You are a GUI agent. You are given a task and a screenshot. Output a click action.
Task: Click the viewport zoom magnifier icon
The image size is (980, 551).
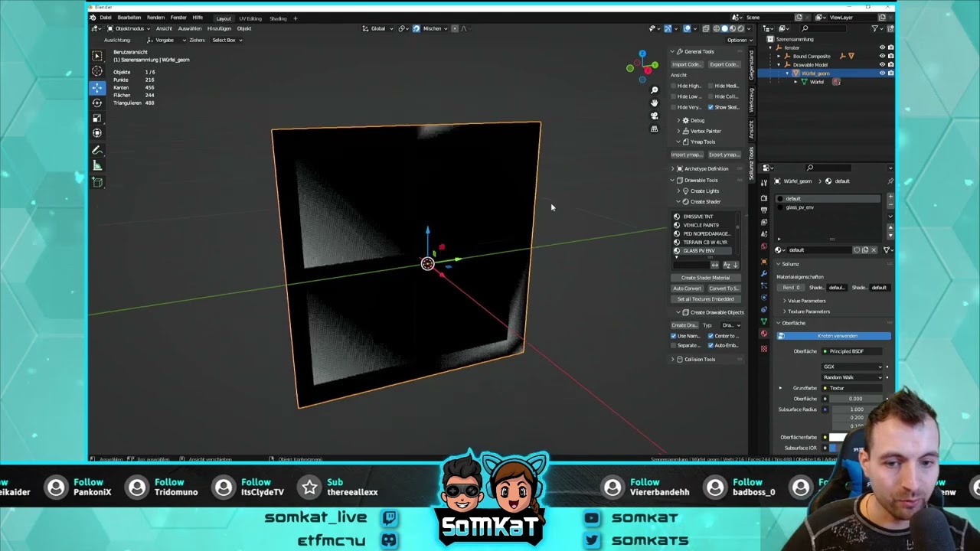655,90
